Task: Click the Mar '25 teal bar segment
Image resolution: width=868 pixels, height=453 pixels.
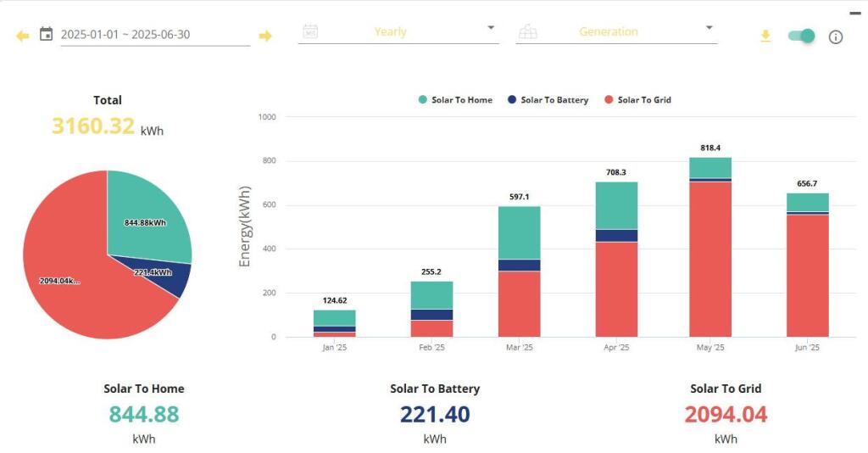Action: (x=519, y=232)
